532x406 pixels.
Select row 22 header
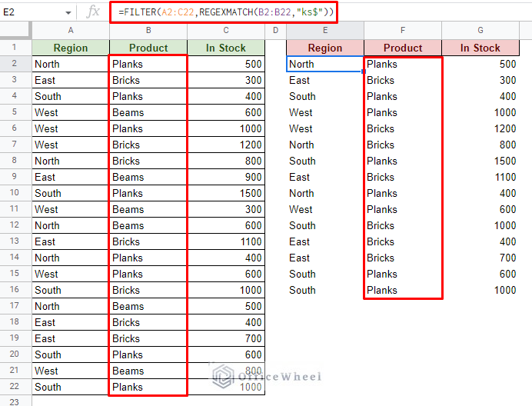(15, 386)
